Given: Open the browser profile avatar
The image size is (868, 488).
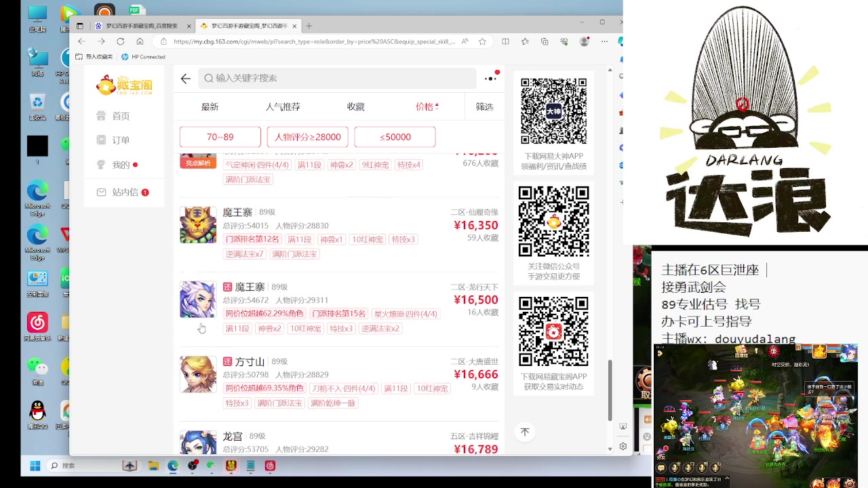Looking at the screenshot, I should coord(585,41).
